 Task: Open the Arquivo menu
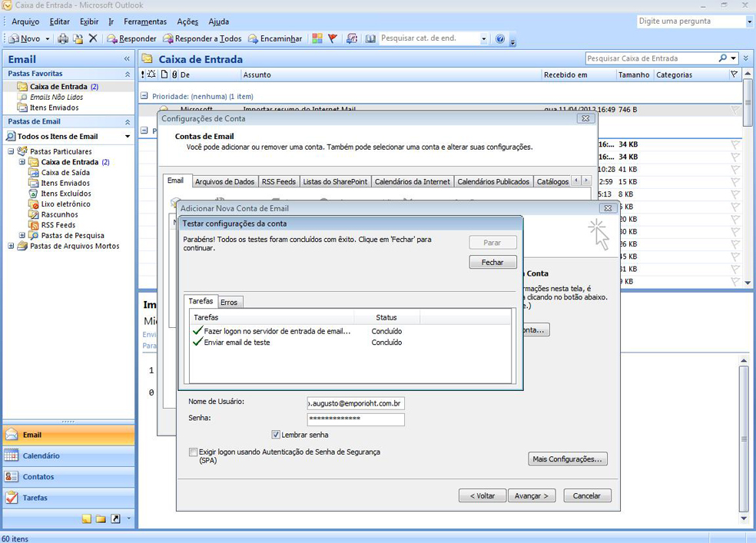tap(25, 22)
